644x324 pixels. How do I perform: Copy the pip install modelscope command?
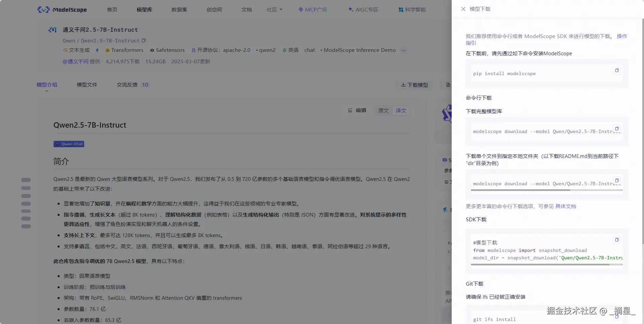pyautogui.click(x=617, y=70)
